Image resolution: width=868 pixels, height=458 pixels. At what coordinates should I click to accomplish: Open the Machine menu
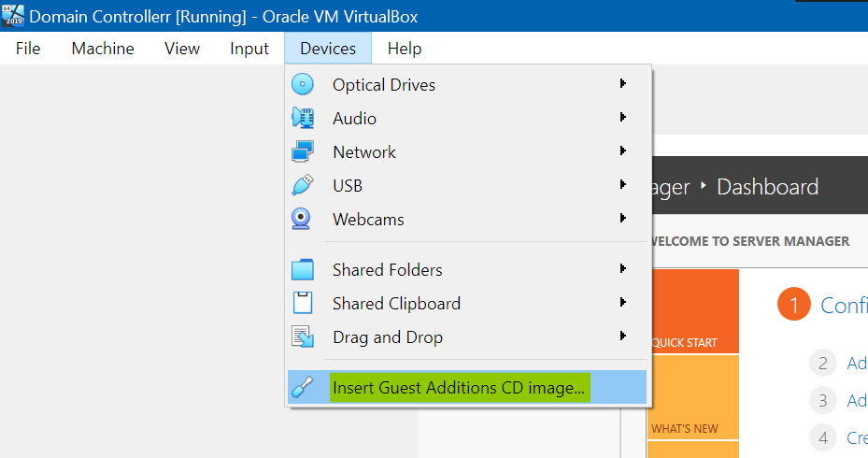(103, 49)
